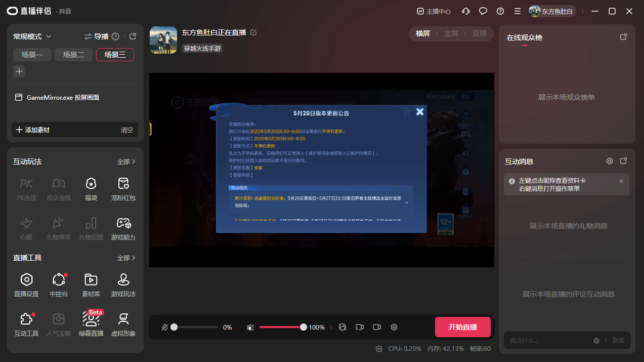Open 互动工具 interactive tools
Viewport: 644px width, 362px height.
(26, 324)
